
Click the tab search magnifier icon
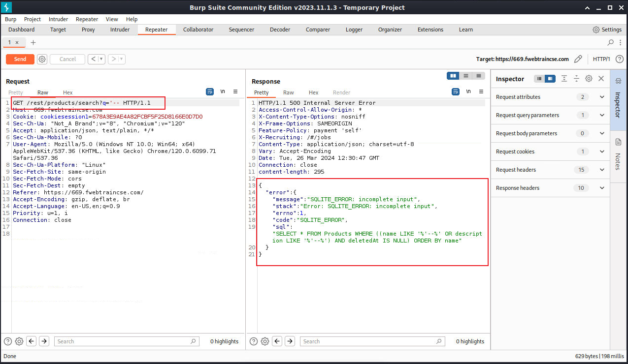[611, 42]
